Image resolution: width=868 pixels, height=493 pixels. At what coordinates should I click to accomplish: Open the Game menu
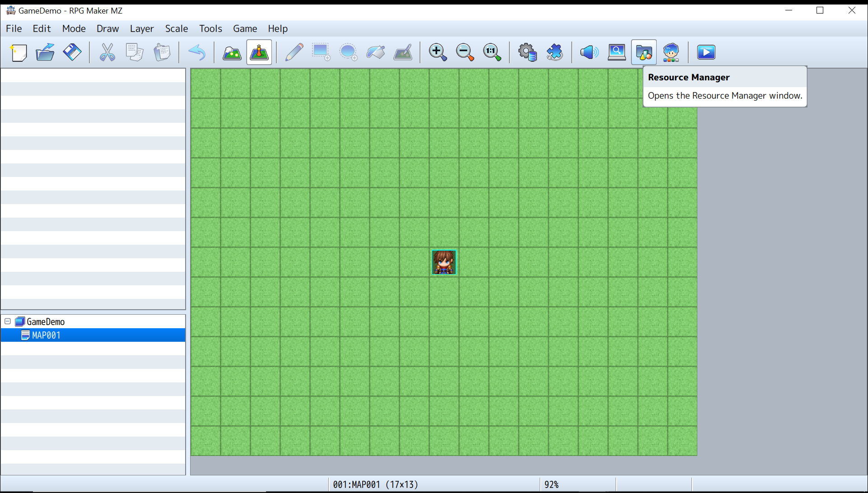pos(244,28)
